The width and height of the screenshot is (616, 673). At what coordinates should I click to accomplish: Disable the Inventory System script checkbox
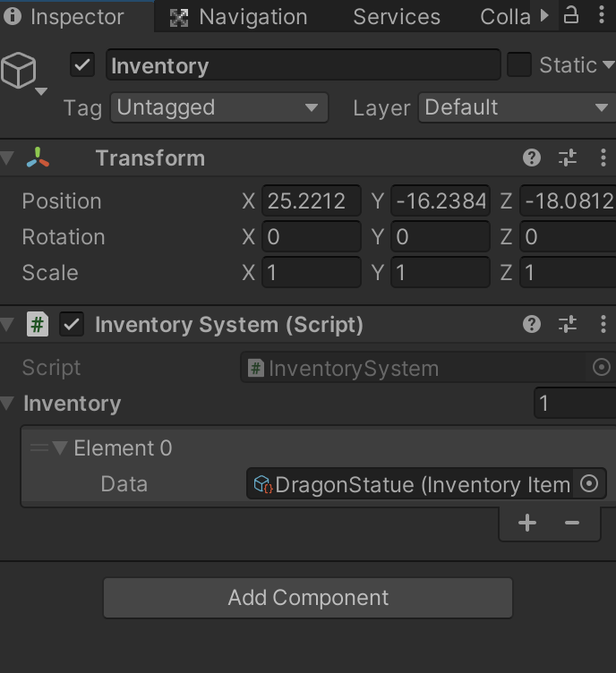coord(72,325)
